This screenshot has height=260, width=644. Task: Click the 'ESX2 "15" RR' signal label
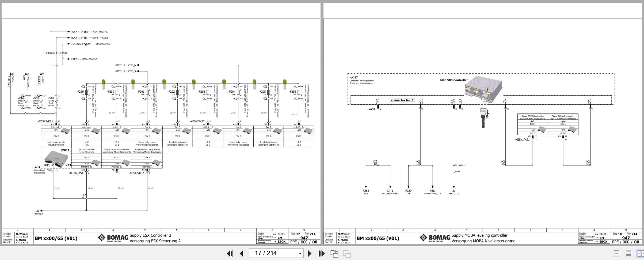[79, 32]
